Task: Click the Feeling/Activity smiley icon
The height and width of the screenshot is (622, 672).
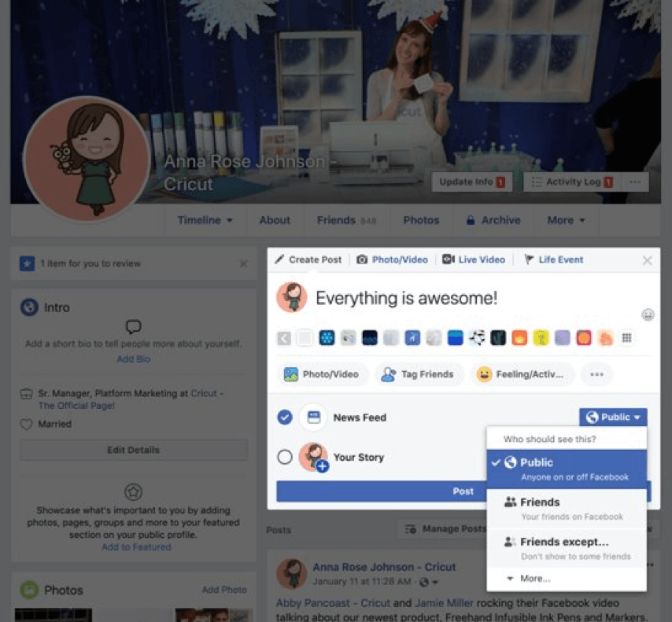Action: tap(484, 374)
